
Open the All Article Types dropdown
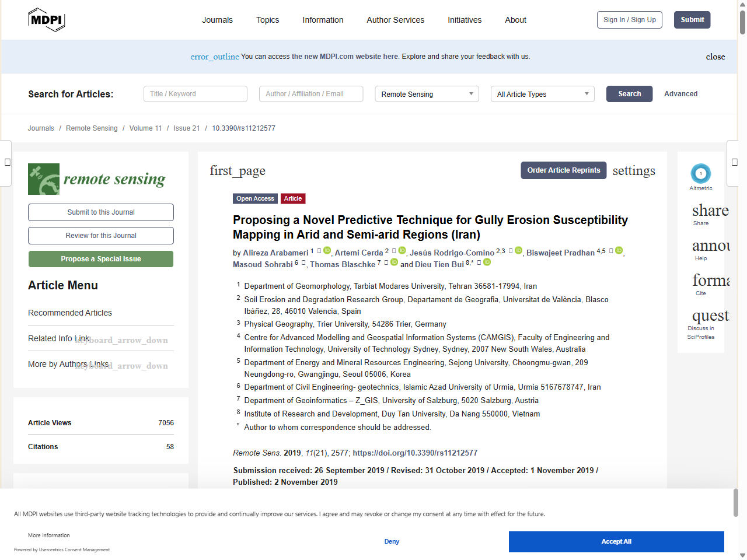coord(542,94)
